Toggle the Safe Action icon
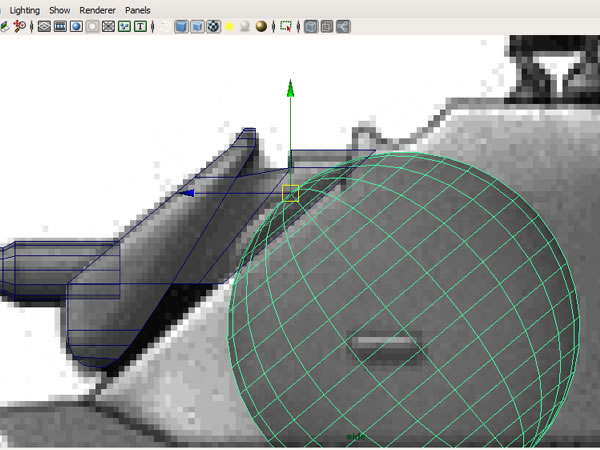Viewport: 600px width, 450px height. [x=124, y=26]
